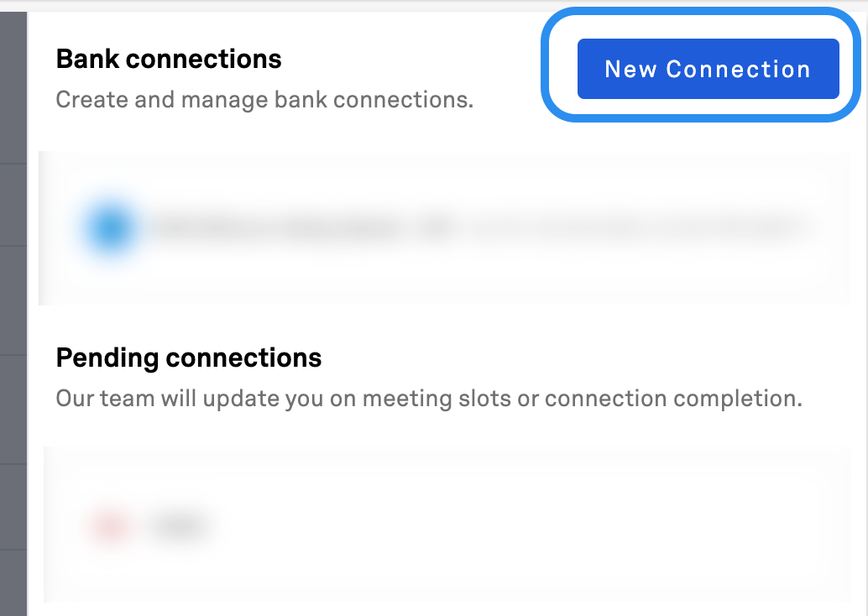Click the 'Create and manage bank connections' subtitle

point(264,100)
